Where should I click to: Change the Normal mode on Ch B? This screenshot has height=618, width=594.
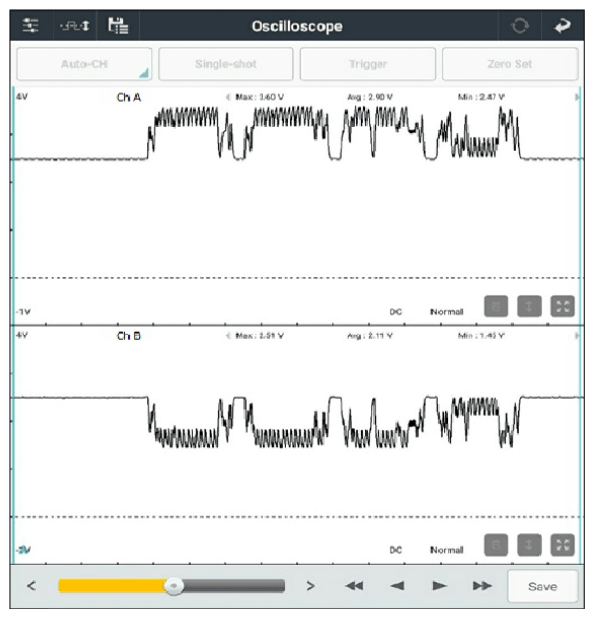click(x=447, y=550)
